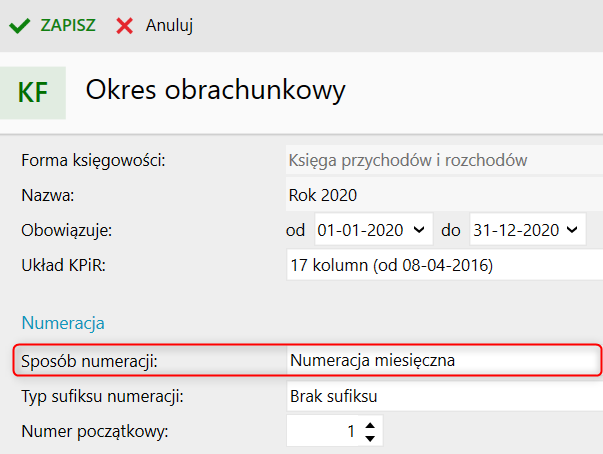Open the 'od' start date dropdown arrow
This screenshot has height=454, width=603.
[419, 230]
